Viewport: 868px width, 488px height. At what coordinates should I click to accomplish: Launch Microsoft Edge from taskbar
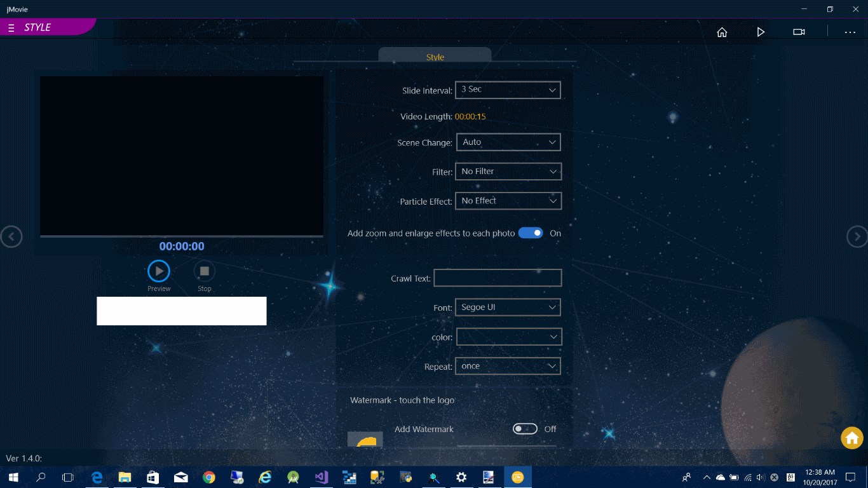tap(97, 477)
